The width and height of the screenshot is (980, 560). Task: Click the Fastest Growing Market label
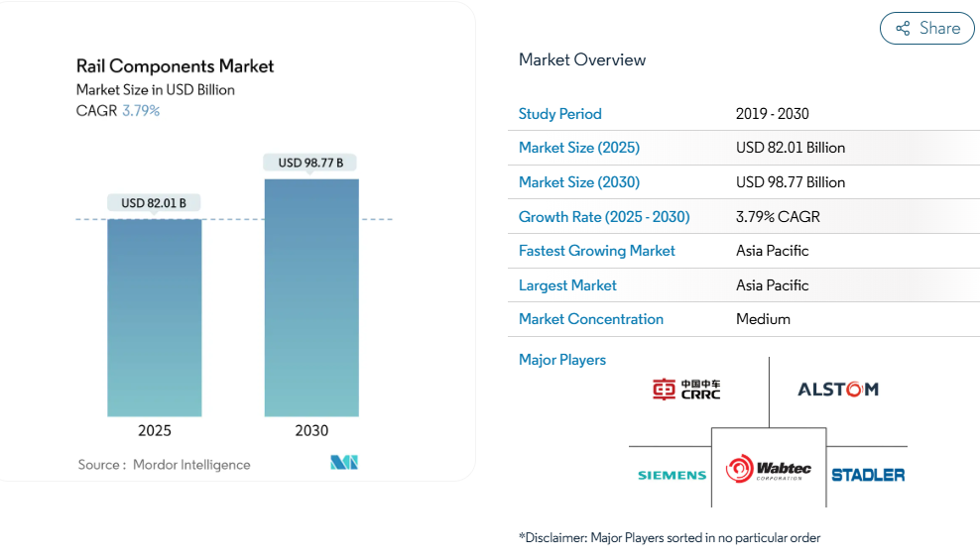click(x=596, y=251)
